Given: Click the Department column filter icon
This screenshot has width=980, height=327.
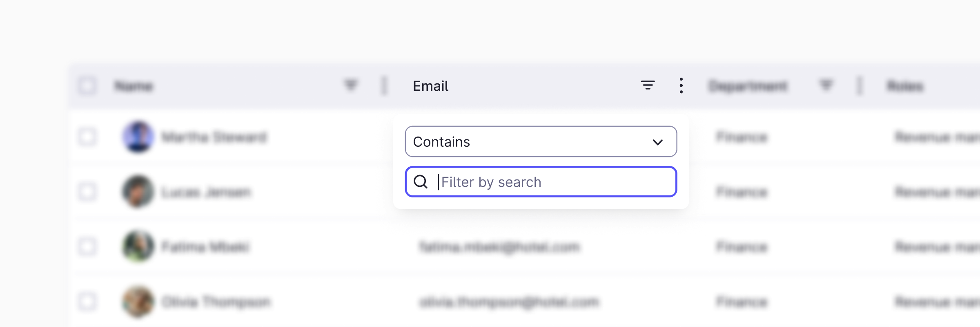Looking at the screenshot, I should (x=826, y=85).
